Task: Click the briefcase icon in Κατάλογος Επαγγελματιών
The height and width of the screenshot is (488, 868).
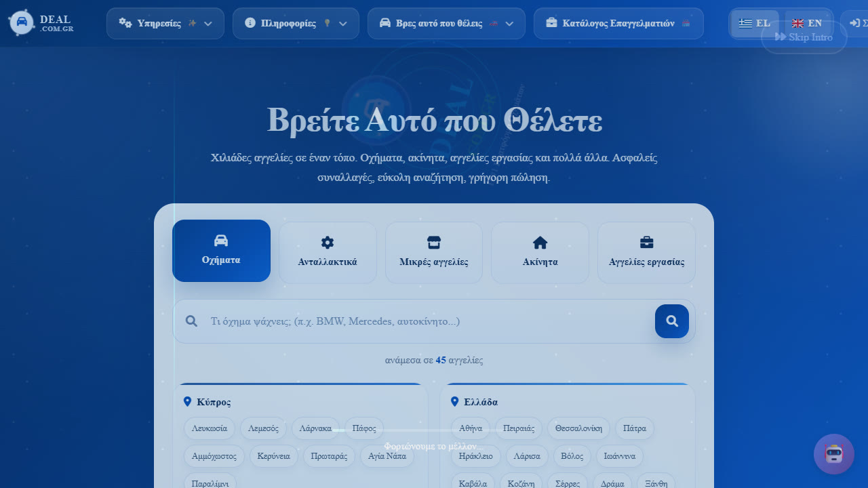Action: [551, 23]
